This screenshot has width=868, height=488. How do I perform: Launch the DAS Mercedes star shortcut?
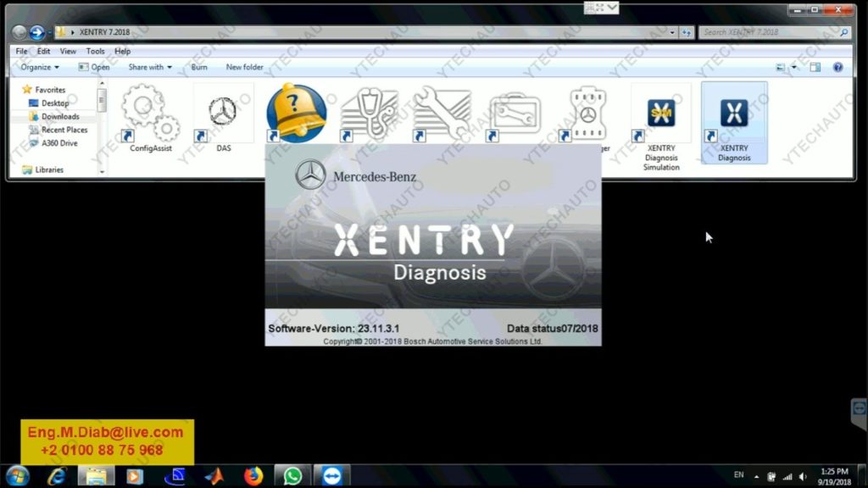coord(223,113)
